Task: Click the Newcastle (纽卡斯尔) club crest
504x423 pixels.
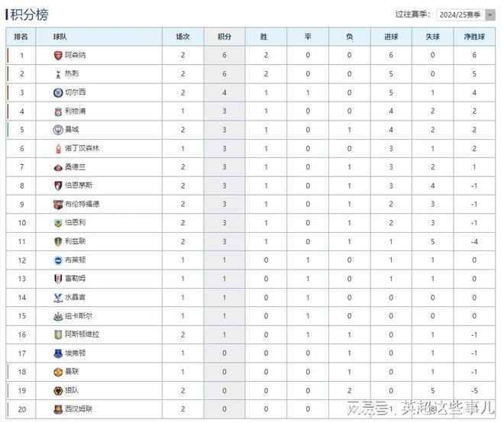Action: pos(58,316)
